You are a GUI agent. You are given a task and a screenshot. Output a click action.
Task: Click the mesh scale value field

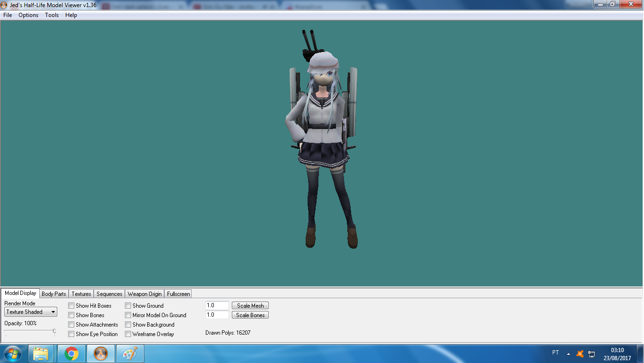pyautogui.click(x=217, y=306)
